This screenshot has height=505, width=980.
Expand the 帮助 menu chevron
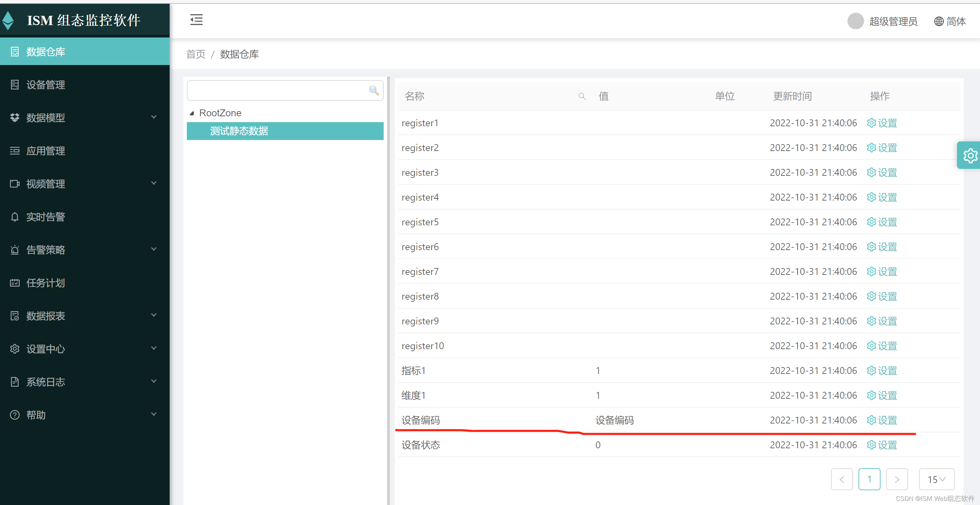click(154, 415)
